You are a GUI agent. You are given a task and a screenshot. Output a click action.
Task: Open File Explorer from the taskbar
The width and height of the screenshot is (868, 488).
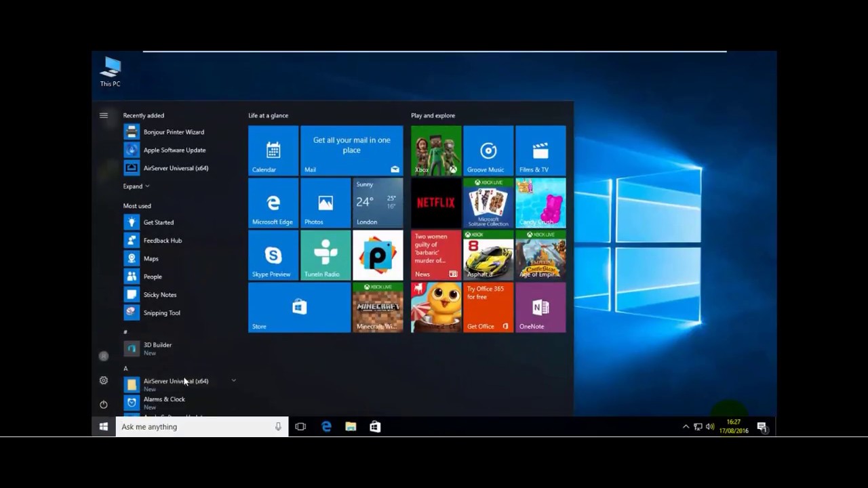pos(351,426)
